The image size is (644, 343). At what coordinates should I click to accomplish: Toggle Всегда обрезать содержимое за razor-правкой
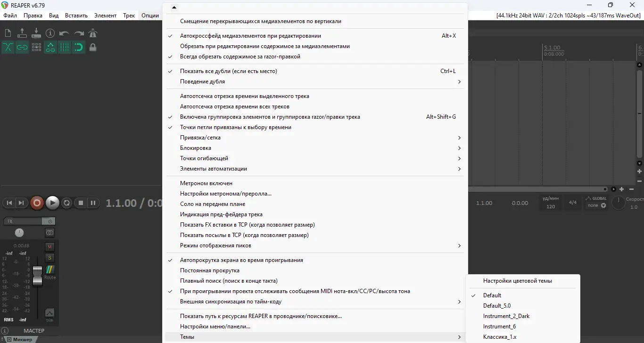pyautogui.click(x=315, y=57)
